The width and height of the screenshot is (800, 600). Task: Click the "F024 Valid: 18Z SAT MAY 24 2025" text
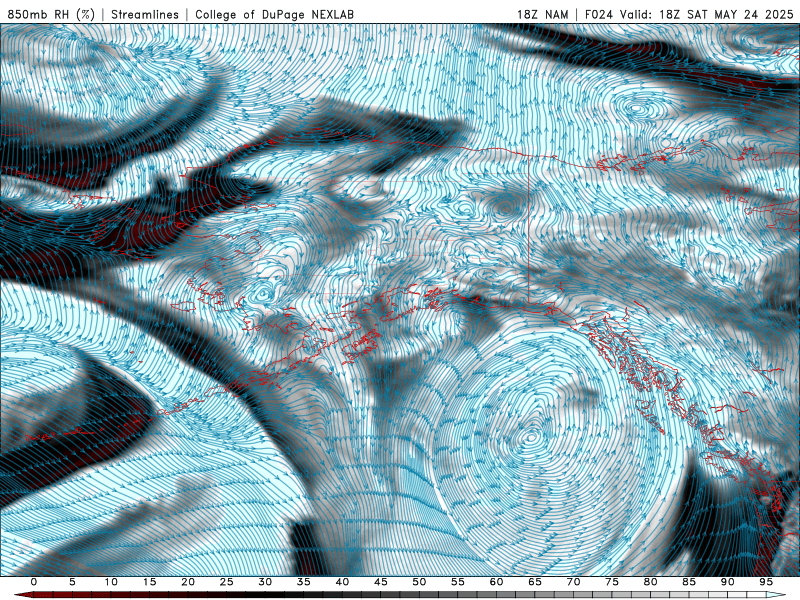point(689,14)
